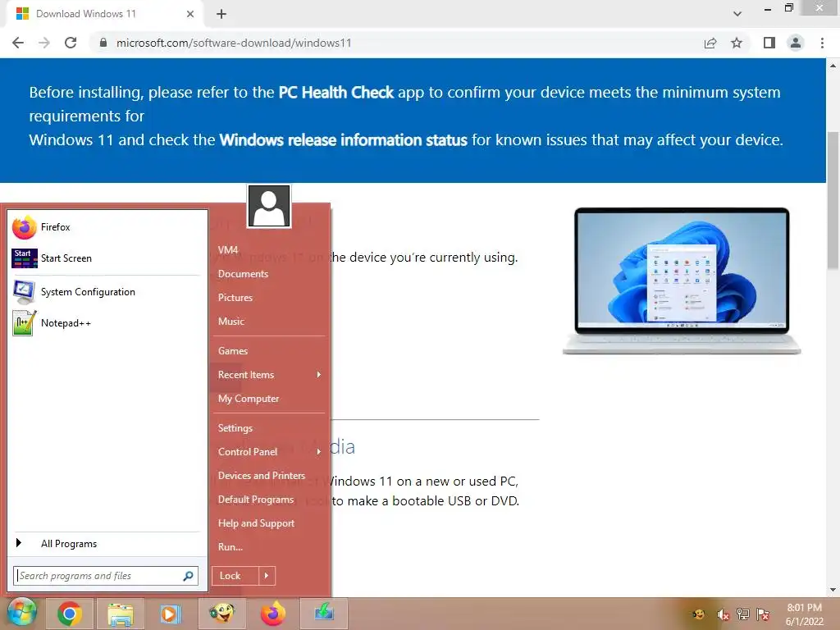The height and width of the screenshot is (630, 840).
Task: Click the Chrome address bar URL
Action: tap(234, 43)
